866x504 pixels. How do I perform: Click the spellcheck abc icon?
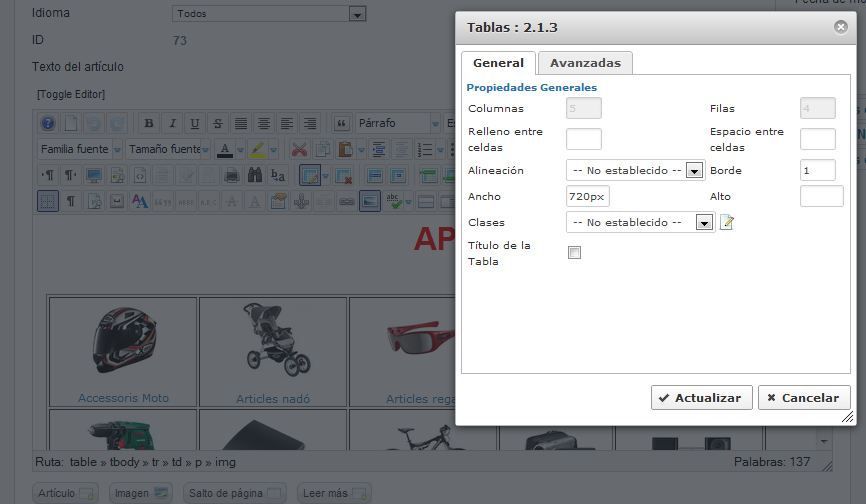point(393,201)
